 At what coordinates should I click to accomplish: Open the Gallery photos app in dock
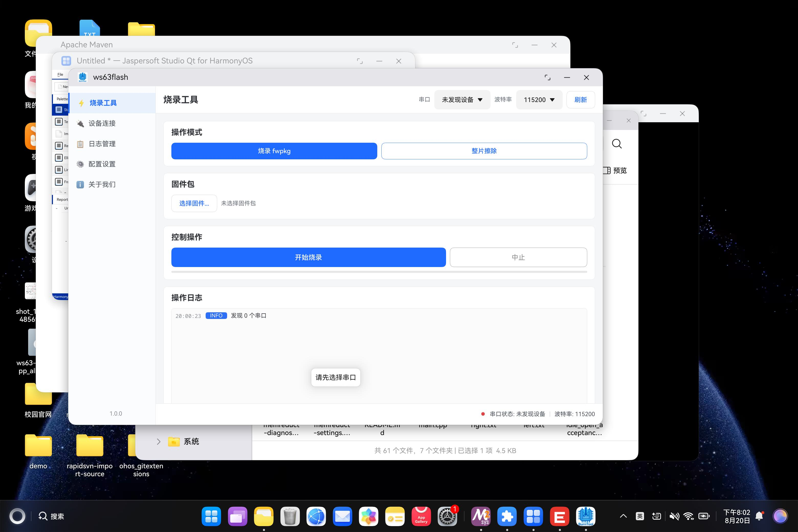369,516
